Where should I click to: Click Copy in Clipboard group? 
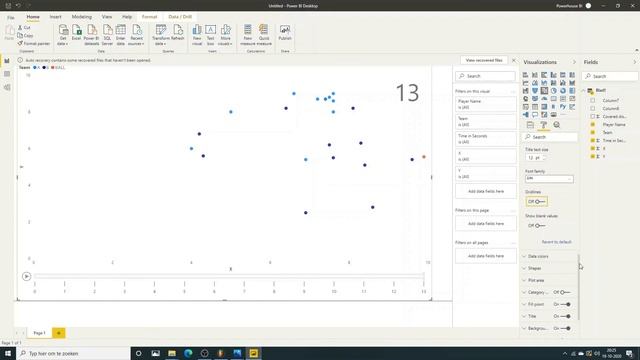pyautogui.click(x=25, y=36)
